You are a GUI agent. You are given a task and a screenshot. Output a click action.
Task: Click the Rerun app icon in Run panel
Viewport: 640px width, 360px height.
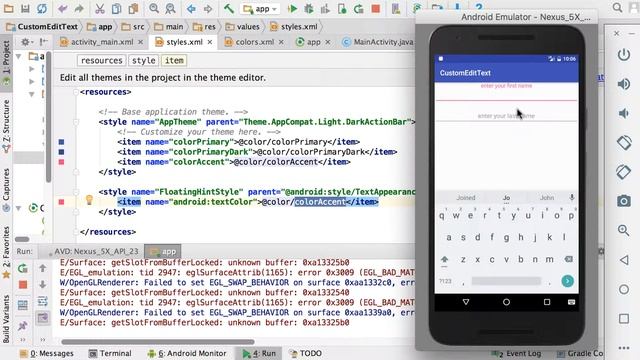(x=22, y=268)
